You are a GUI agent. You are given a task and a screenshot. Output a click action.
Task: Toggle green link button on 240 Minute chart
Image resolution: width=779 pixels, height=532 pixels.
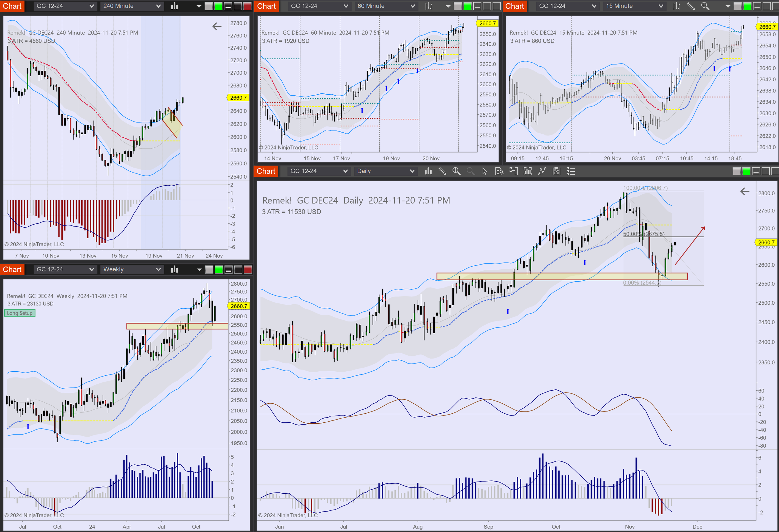218,6
